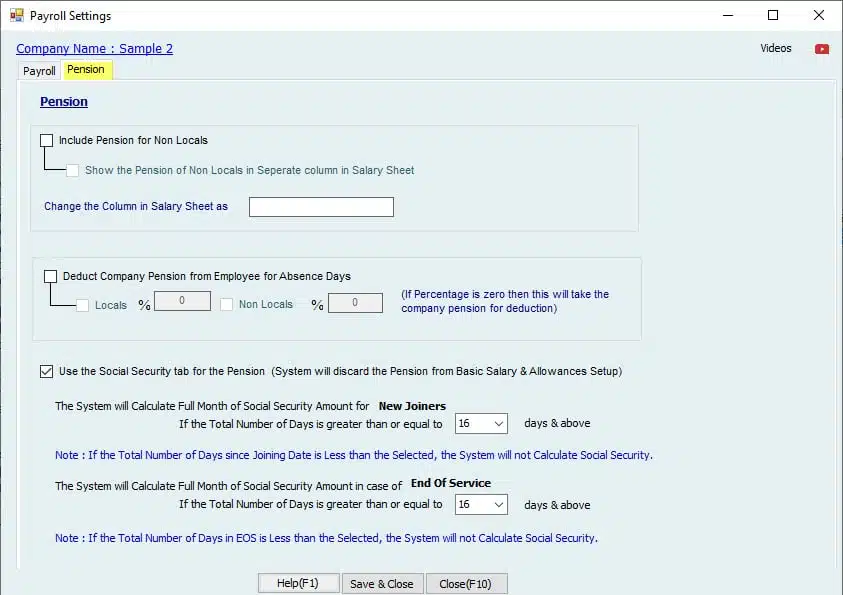This screenshot has height=595, width=843.
Task: Tick Deduct Company Pension from Employee for Absence Days
Action: point(51,276)
